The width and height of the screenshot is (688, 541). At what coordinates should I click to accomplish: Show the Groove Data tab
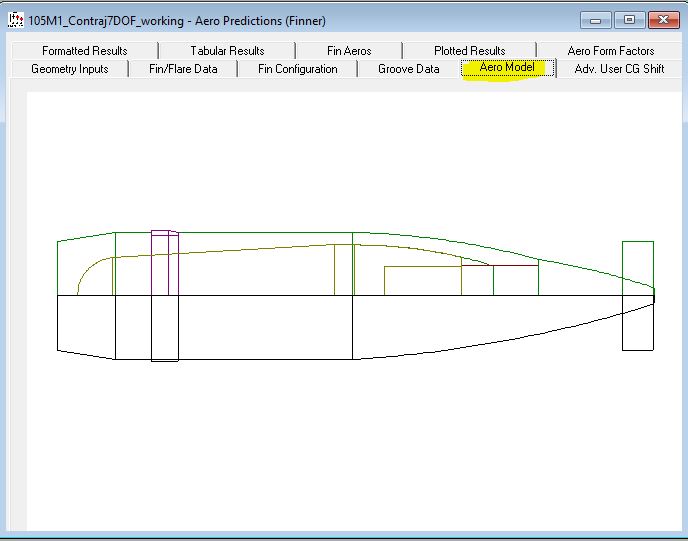(x=408, y=69)
